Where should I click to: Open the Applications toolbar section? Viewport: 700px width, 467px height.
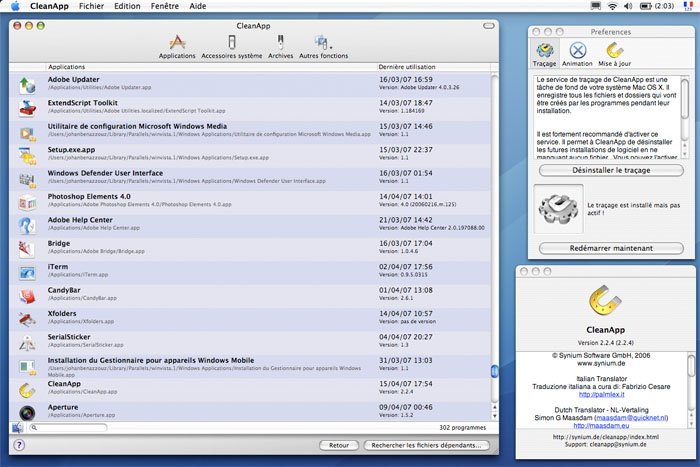(x=177, y=47)
